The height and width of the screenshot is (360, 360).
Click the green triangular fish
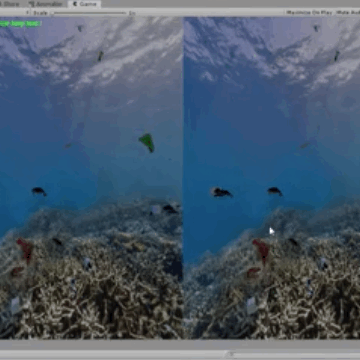[x=147, y=142]
